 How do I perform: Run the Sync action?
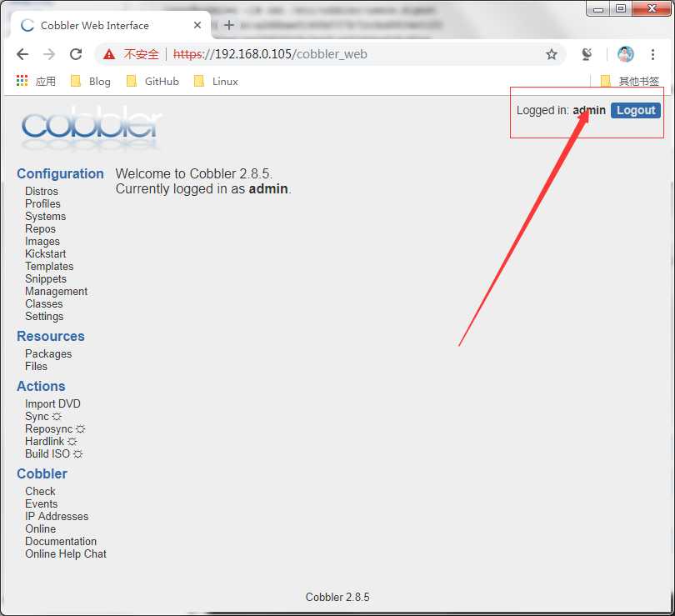coord(43,416)
